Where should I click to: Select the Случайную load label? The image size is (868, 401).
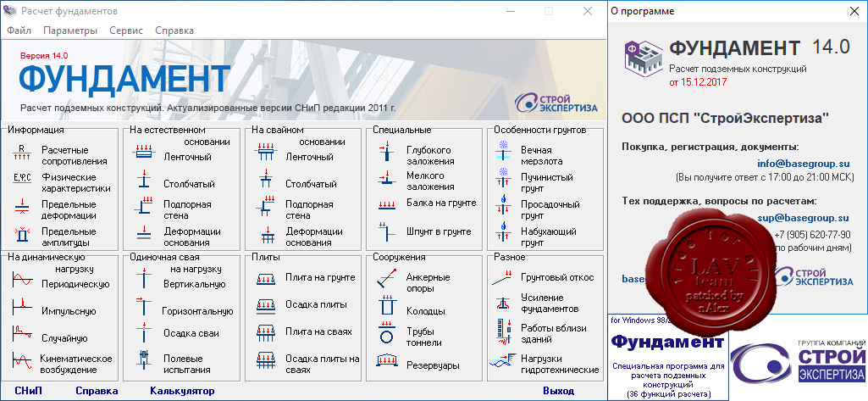click(x=64, y=338)
